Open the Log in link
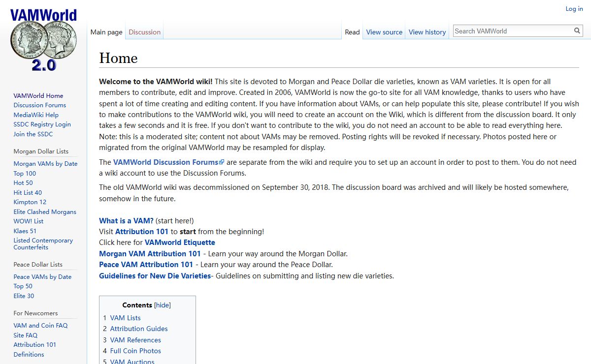Image resolution: width=591 pixels, height=364 pixels. pos(574,8)
